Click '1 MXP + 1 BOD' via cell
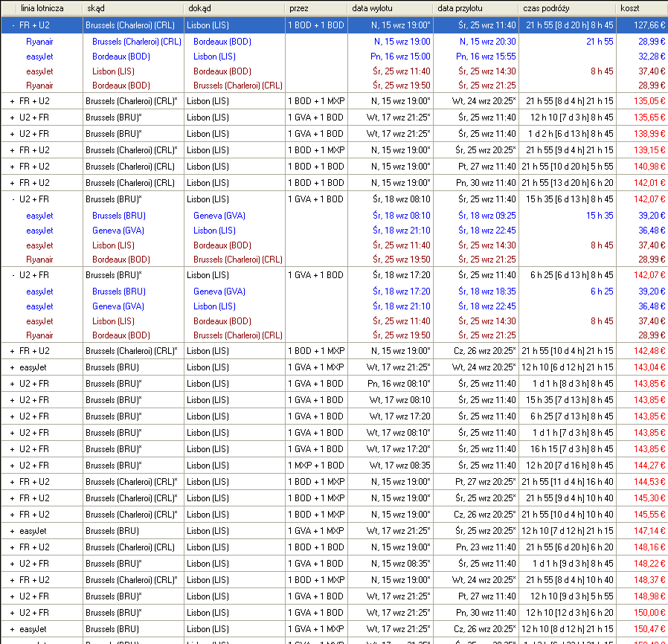This screenshot has height=644, width=668. click(316, 466)
